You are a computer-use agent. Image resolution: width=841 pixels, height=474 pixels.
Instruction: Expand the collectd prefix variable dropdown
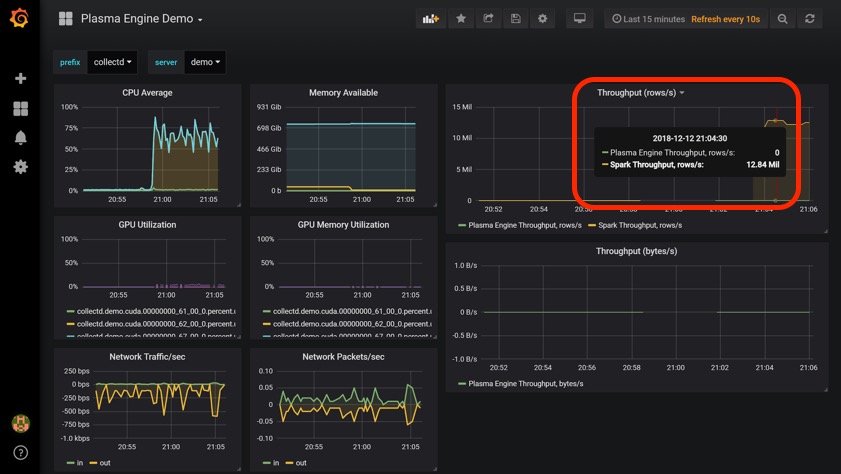click(112, 62)
